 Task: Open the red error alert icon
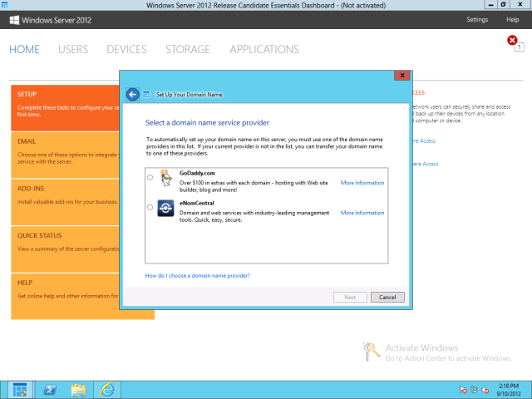click(x=512, y=41)
